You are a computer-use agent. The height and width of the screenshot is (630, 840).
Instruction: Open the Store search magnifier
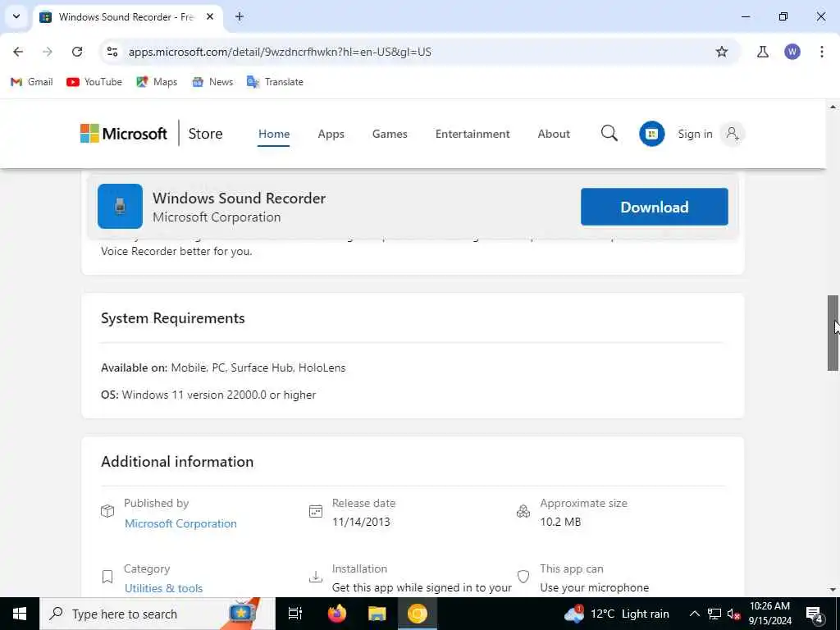pos(609,134)
